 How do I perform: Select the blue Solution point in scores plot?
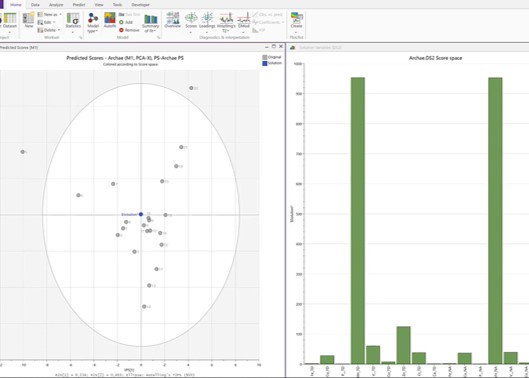tap(141, 214)
